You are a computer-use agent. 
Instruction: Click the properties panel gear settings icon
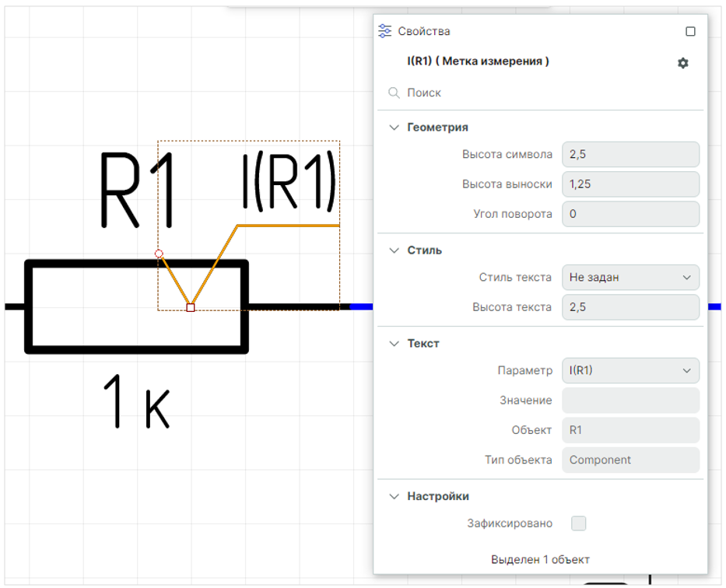coord(682,63)
